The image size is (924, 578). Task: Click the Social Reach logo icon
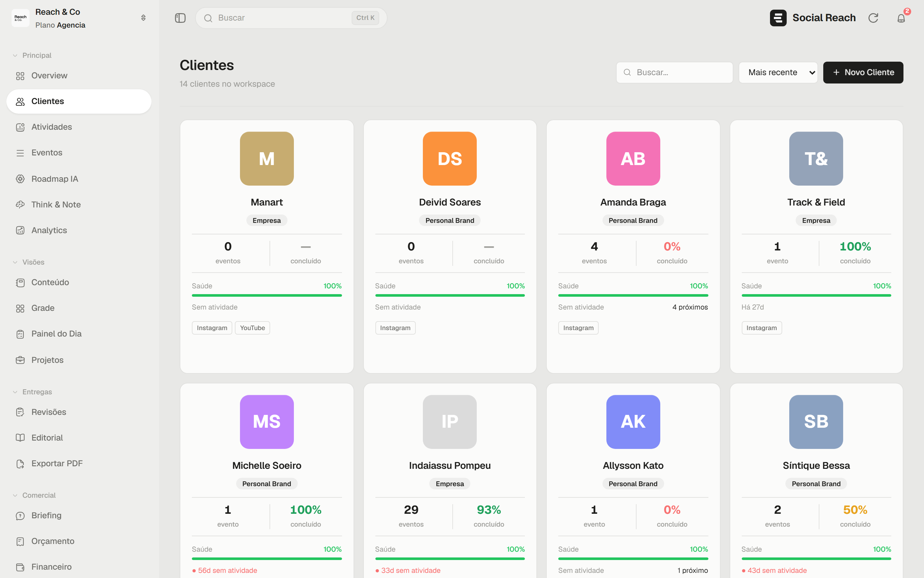pyautogui.click(x=778, y=18)
